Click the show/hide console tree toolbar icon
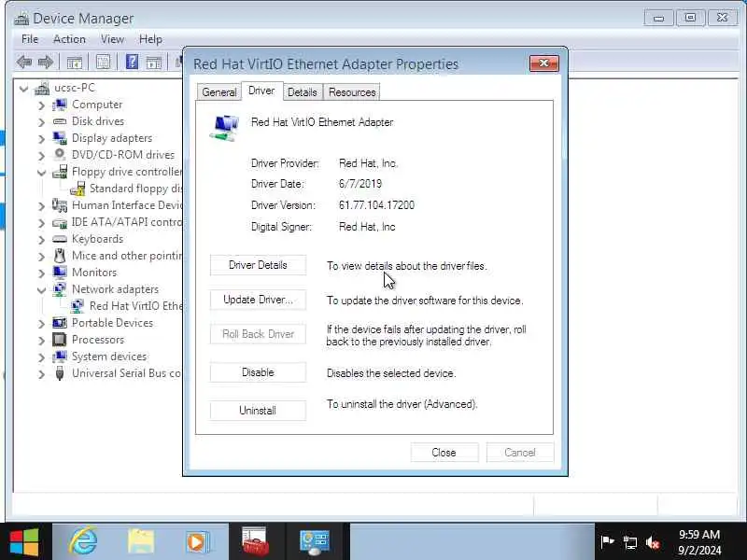Viewport: 747px width, 560px height. click(x=74, y=62)
